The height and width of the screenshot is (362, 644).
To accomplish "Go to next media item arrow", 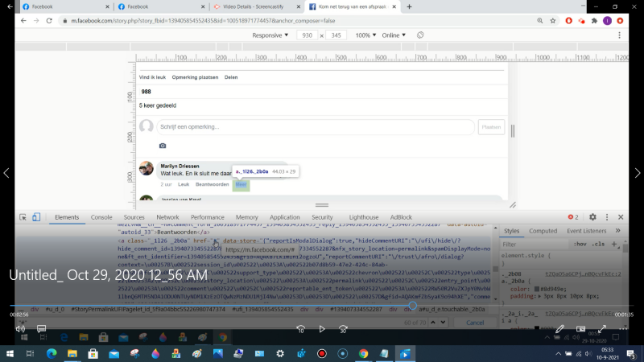I will coord(637,173).
